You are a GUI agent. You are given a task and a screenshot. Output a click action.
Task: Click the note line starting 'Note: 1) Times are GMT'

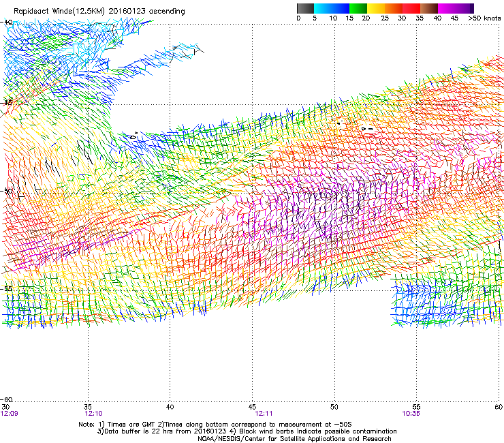[215, 425]
